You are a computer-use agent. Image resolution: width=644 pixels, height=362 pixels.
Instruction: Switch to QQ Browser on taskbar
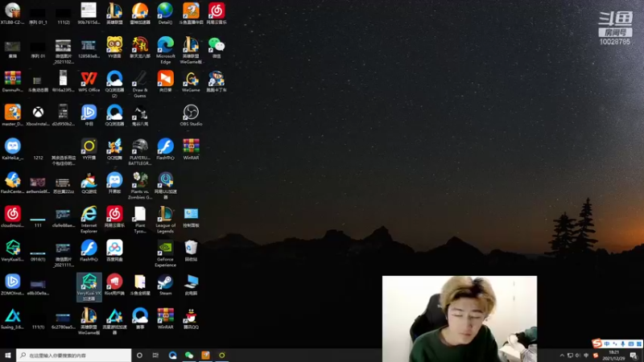click(172, 356)
